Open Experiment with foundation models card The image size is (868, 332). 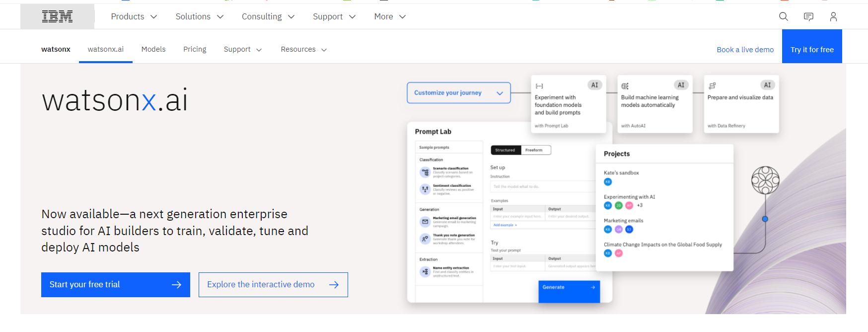569,104
